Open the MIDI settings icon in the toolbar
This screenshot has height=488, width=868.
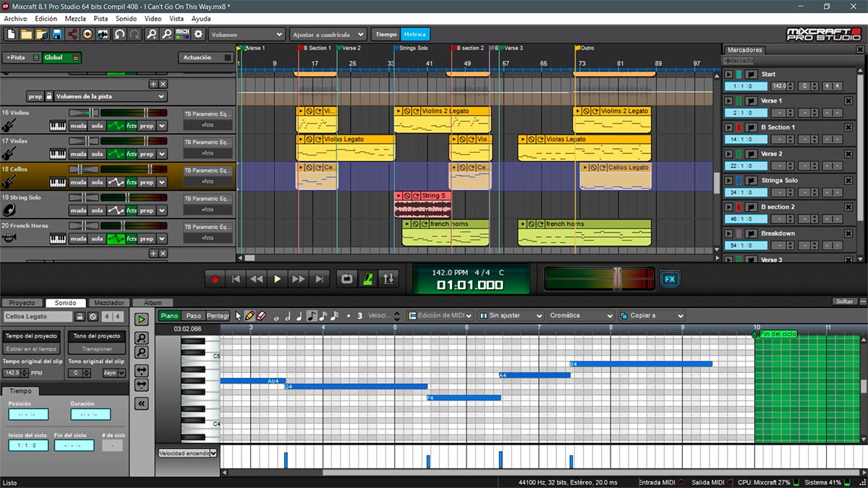[x=183, y=34]
